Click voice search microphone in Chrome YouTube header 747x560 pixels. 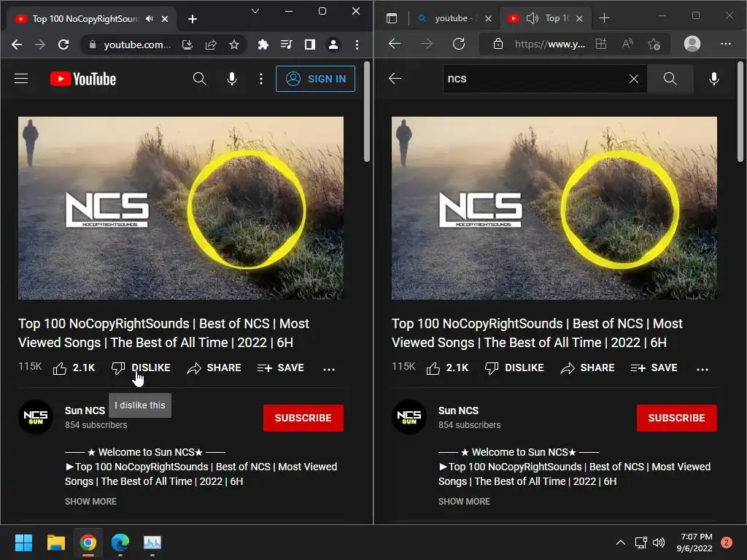(x=232, y=79)
